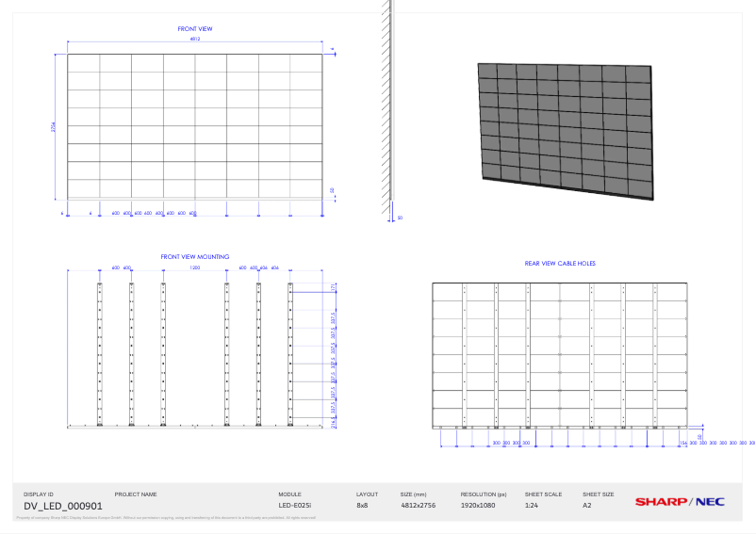The width and height of the screenshot is (756, 534).
Task: Click the rear view cable holes grid drawing
Action: coord(560,354)
